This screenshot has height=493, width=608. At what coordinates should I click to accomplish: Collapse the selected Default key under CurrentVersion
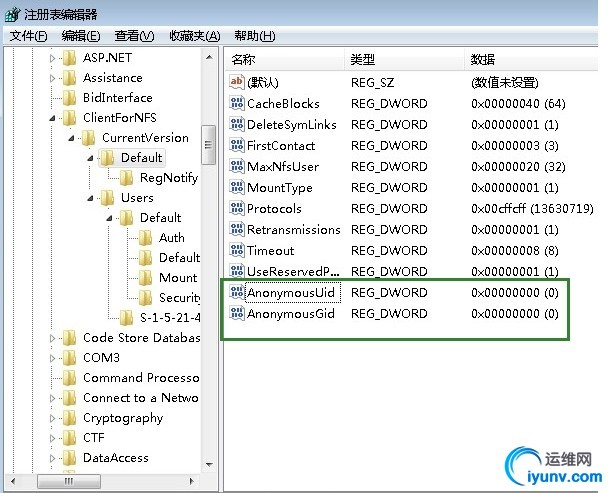(90, 158)
